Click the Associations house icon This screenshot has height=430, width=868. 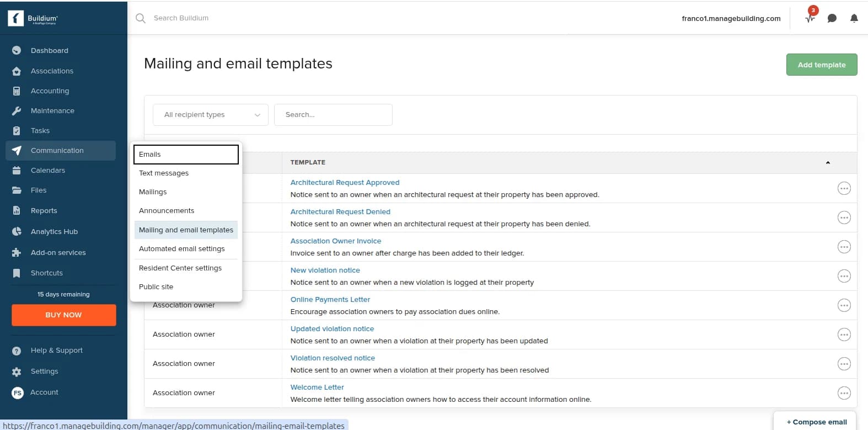(x=17, y=71)
